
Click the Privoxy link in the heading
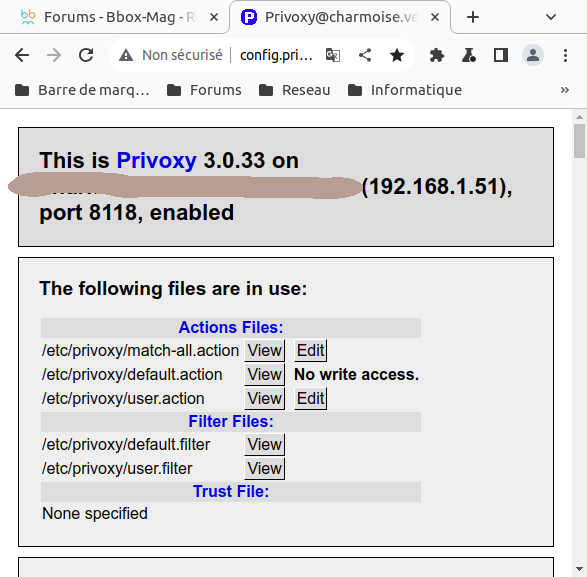tap(156, 160)
